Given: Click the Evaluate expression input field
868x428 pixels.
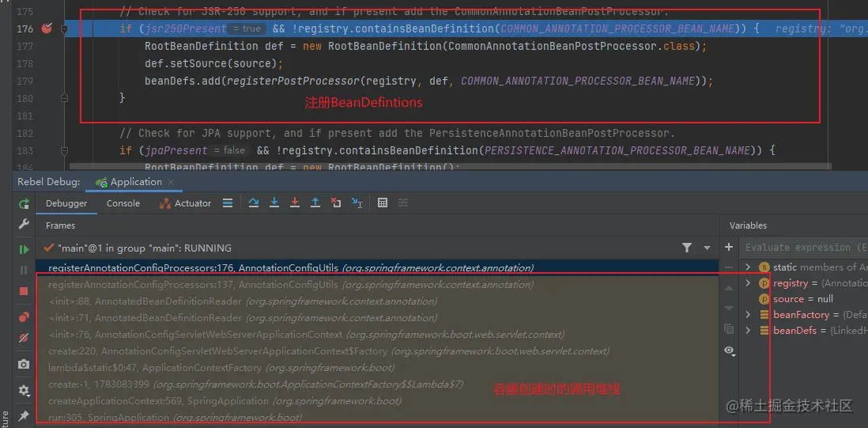Looking at the screenshot, I should (804, 248).
